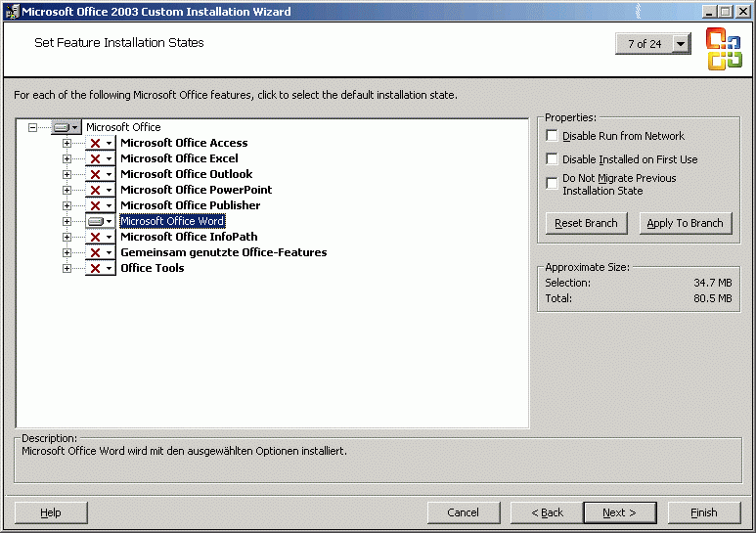The image size is (756, 533).
Task: Expand the Microsoft Office Publisher branch
Action: 67,205
